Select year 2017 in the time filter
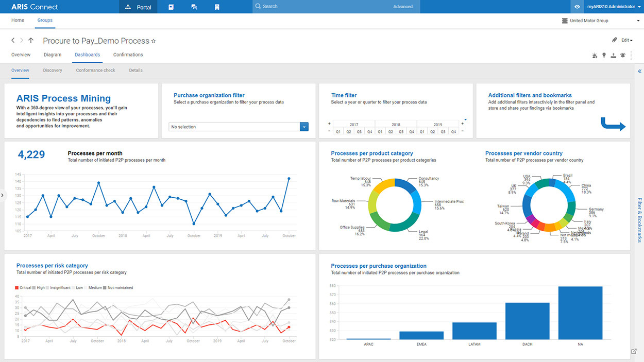The height and width of the screenshot is (362, 644). click(354, 125)
